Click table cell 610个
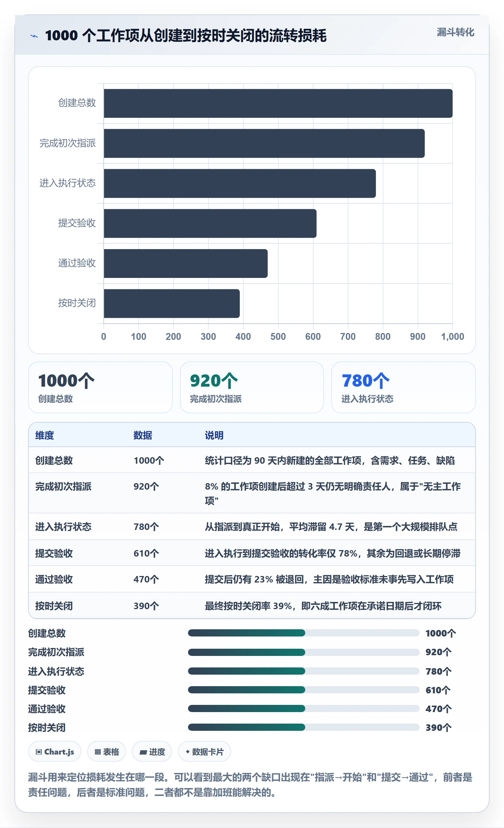 [x=146, y=553]
